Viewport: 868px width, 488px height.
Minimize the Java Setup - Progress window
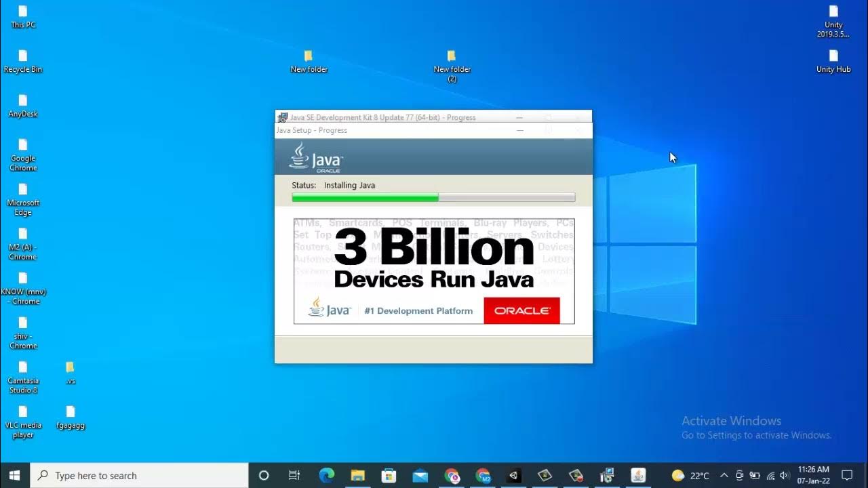coord(520,130)
